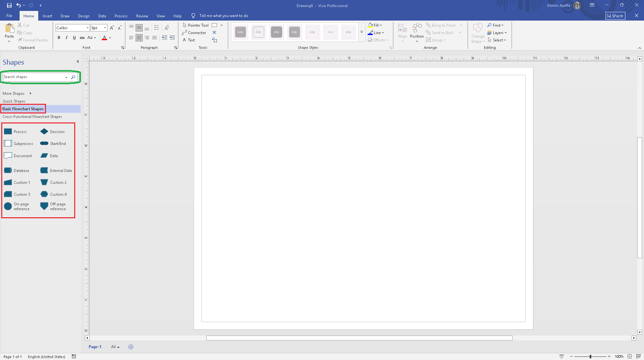This screenshot has width=644, height=360.
Task: Open the View ribbon tab
Action: 161,16
